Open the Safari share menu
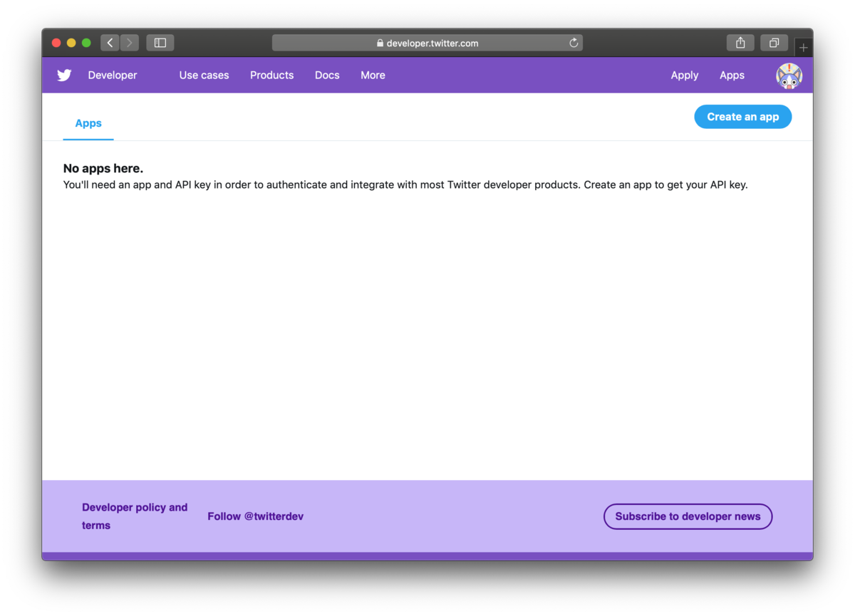 pos(741,43)
